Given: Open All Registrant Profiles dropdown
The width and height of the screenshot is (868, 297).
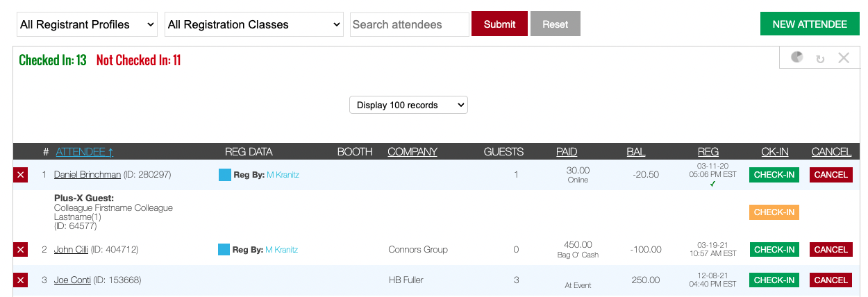Looking at the screenshot, I should pyautogui.click(x=87, y=24).
